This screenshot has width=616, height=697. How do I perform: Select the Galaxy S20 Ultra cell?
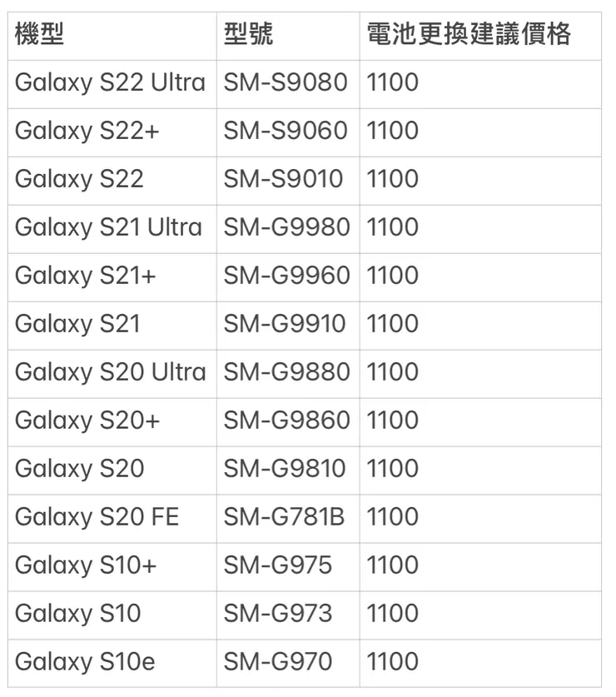click(110, 373)
